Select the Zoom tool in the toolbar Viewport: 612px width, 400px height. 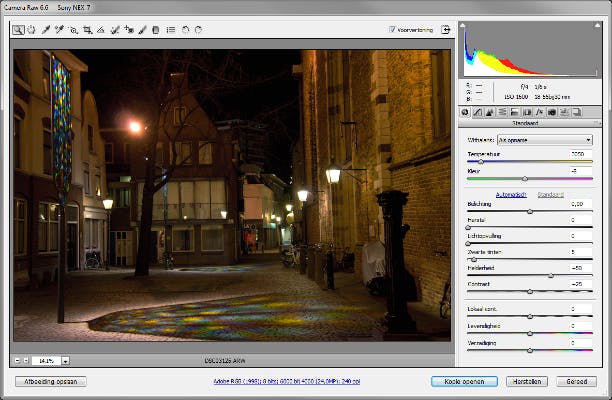pyautogui.click(x=18, y=30)
